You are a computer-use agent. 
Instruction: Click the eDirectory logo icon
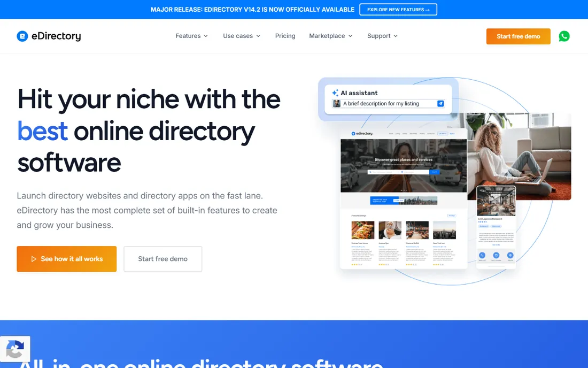(22, 36)
